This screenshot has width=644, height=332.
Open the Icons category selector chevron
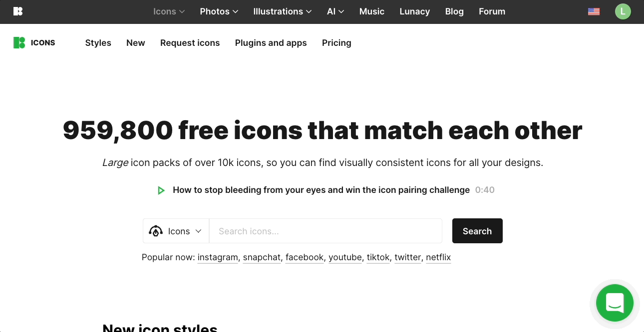[198, 231]
